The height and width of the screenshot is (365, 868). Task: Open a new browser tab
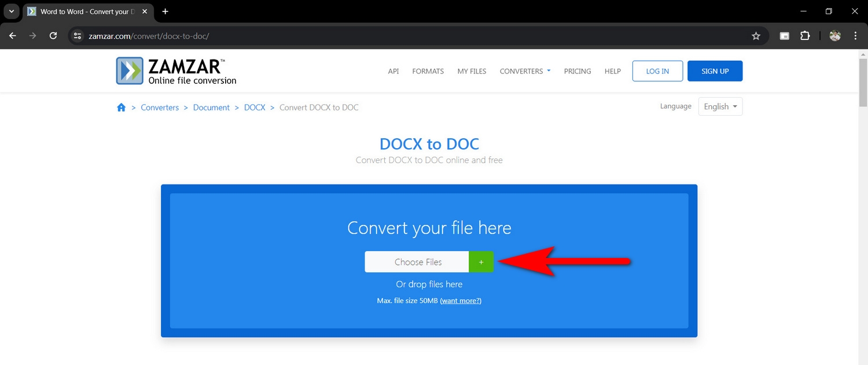(165, 12)
